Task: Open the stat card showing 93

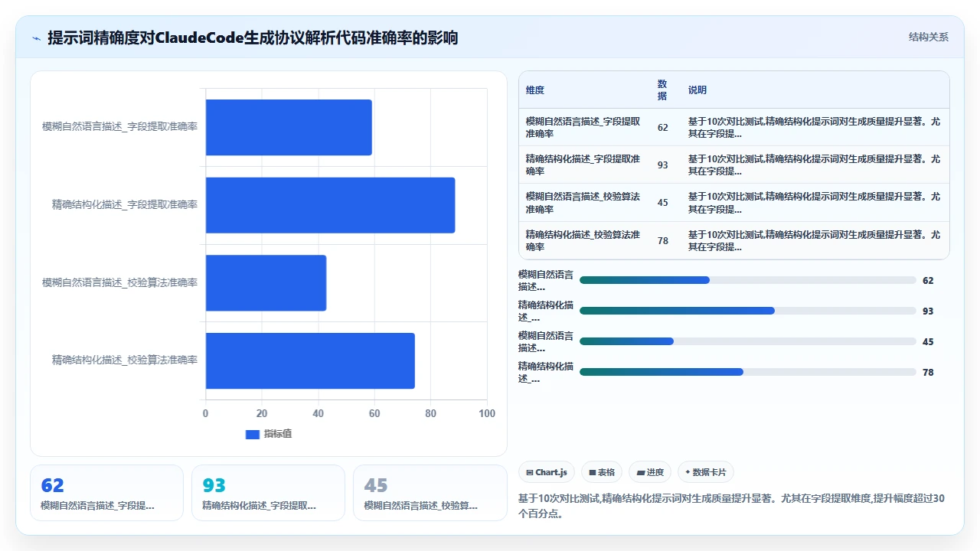Action: pyautogui.click(x=268, y=493)
